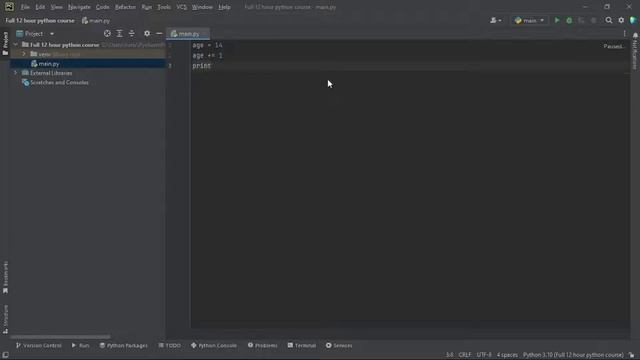The height and width of the screenshot is (360, 640).
Task: Click the Stop process icon
Action: coord(593,20)
